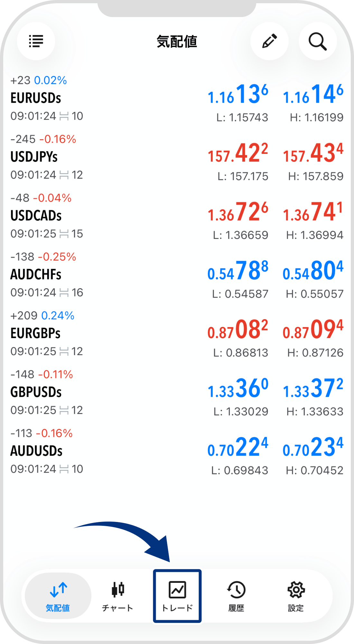This screenshot has width=354, height=644.
Task: Tap the EURUSDs ask price 1.16146
Action: click(313, 95)
